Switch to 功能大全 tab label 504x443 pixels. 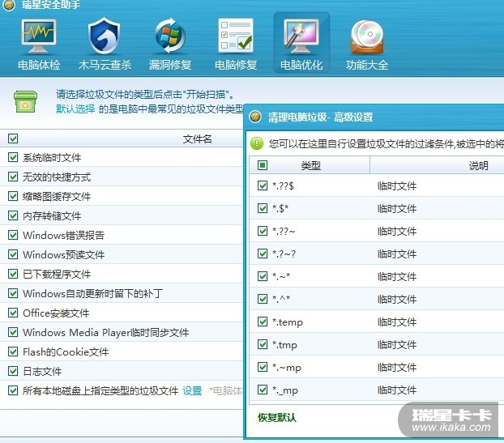[x=367, y=65]
